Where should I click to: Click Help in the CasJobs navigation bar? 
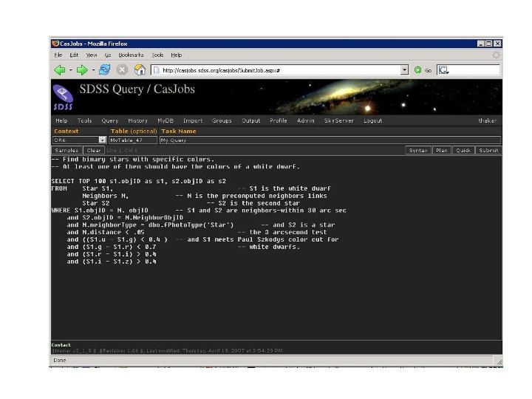[x=61, y=120]
